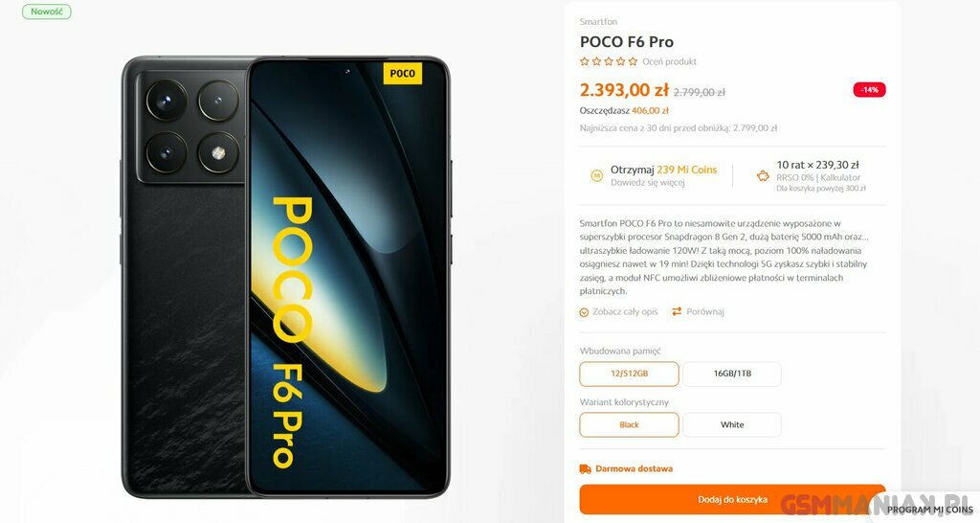The height and width of the screenshot is (523, 980).
Task: Click the first rating star
Action: click(x=585, y=61)
